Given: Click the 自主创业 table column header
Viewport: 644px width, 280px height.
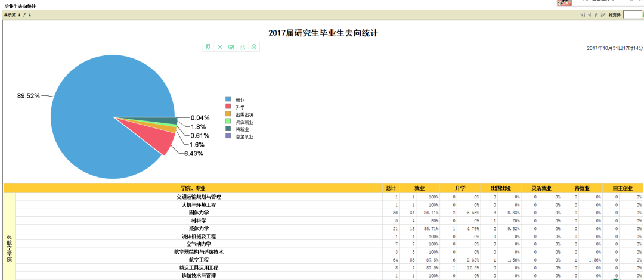Looking at the screenshot, I should pos(623,188).
